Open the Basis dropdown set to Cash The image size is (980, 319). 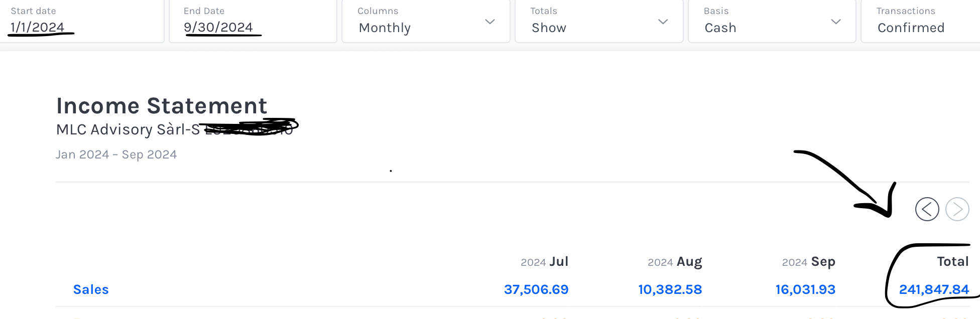pyautogui.click(x=772, y=22)
